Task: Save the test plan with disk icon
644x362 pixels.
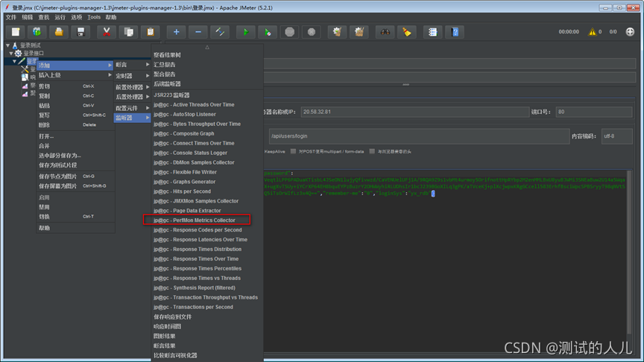Action: 80,32
